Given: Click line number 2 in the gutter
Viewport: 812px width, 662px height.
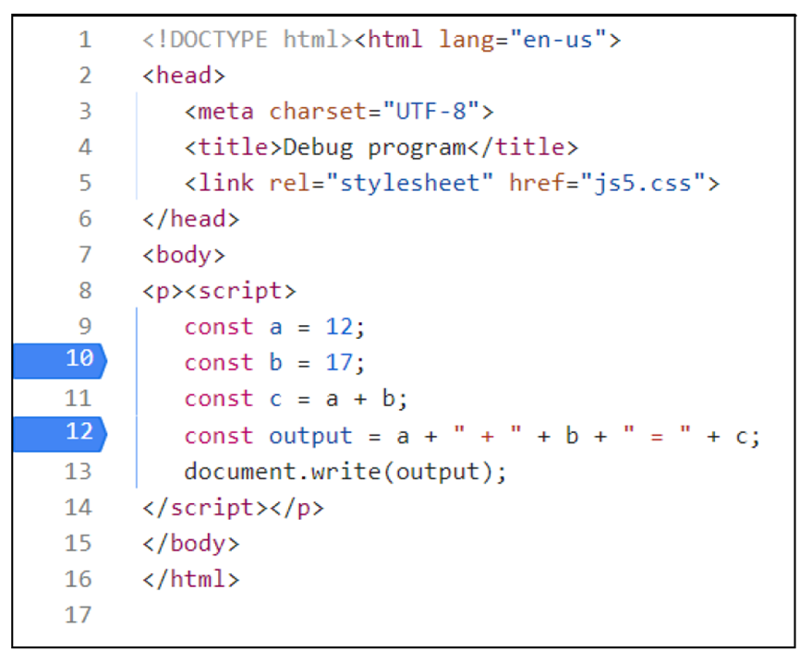Looking at the screenshot, I should (85, 76).
